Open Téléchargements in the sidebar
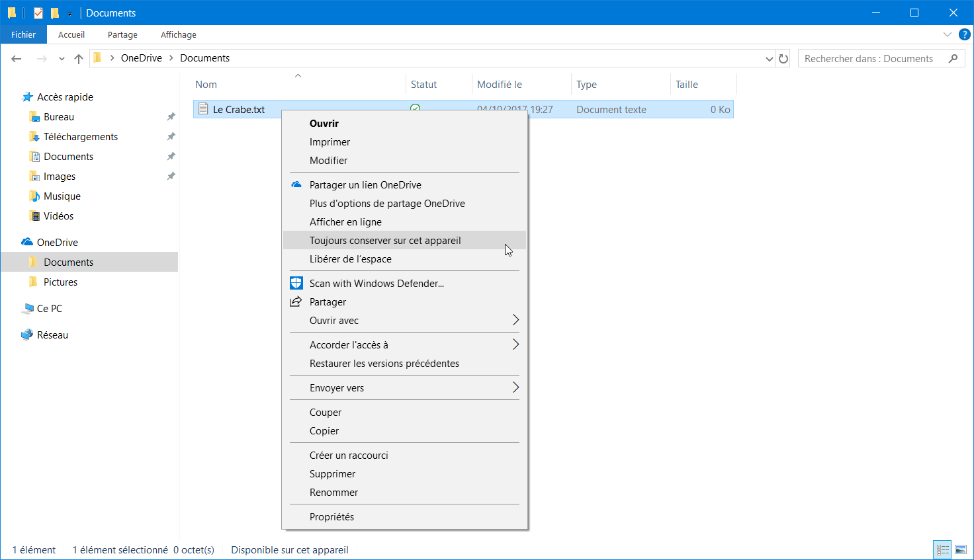Viewport: 974px width, 560px height. 81,137
